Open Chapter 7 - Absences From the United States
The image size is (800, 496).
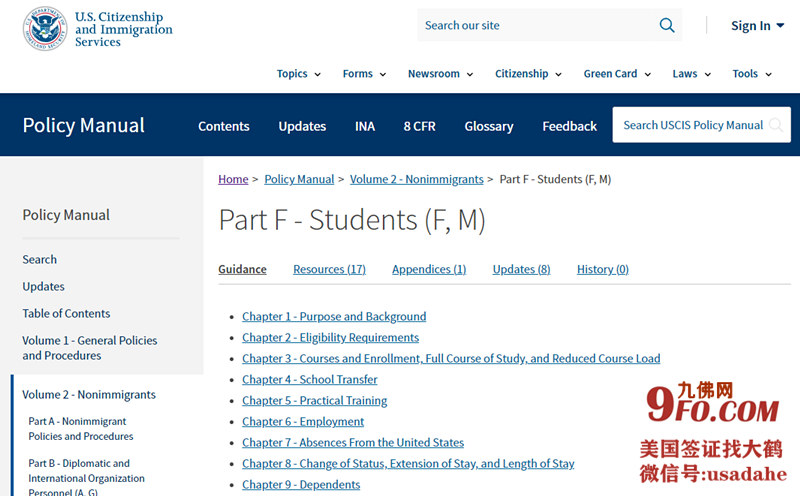pos(353,442)
